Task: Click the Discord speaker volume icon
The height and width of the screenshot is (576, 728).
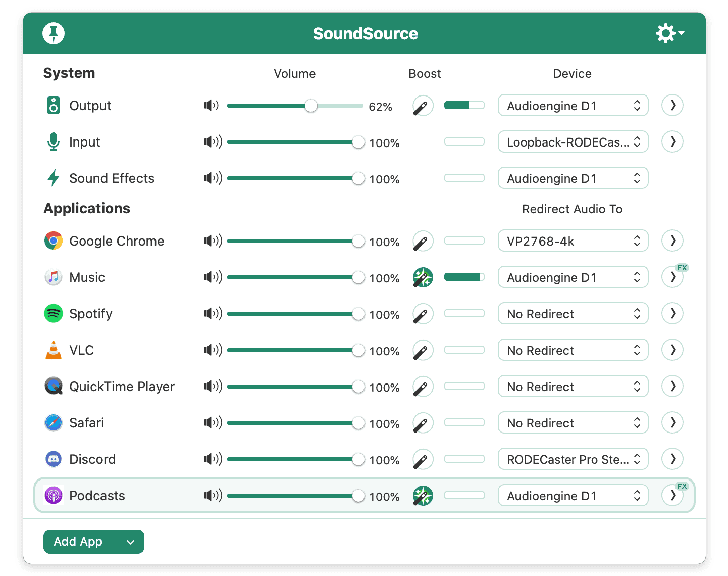Action: 212,459
